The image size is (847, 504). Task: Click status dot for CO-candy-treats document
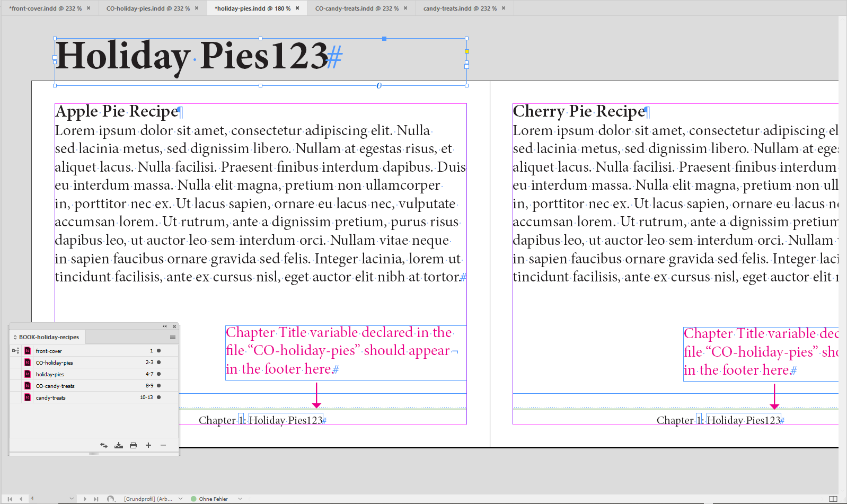click(x=158, y=386)
